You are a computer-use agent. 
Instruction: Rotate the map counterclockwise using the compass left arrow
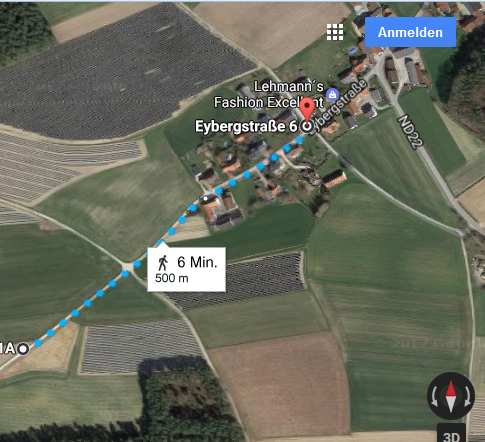[434, 397]
